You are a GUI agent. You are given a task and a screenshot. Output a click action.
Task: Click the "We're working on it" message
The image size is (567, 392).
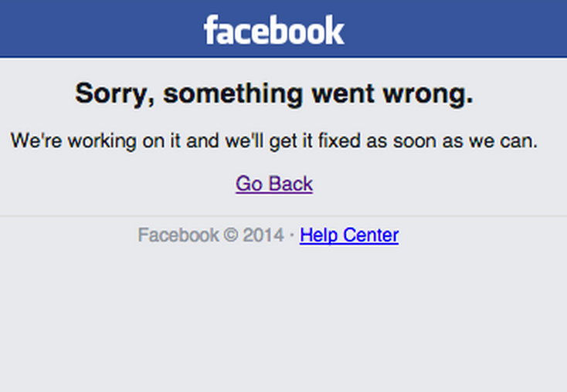[x=274, y=141]
